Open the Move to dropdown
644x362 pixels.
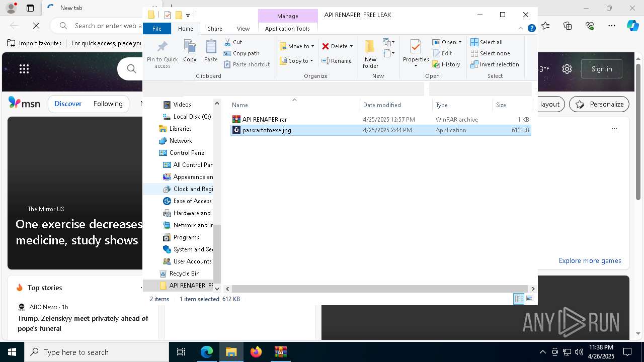click(297, 46)
